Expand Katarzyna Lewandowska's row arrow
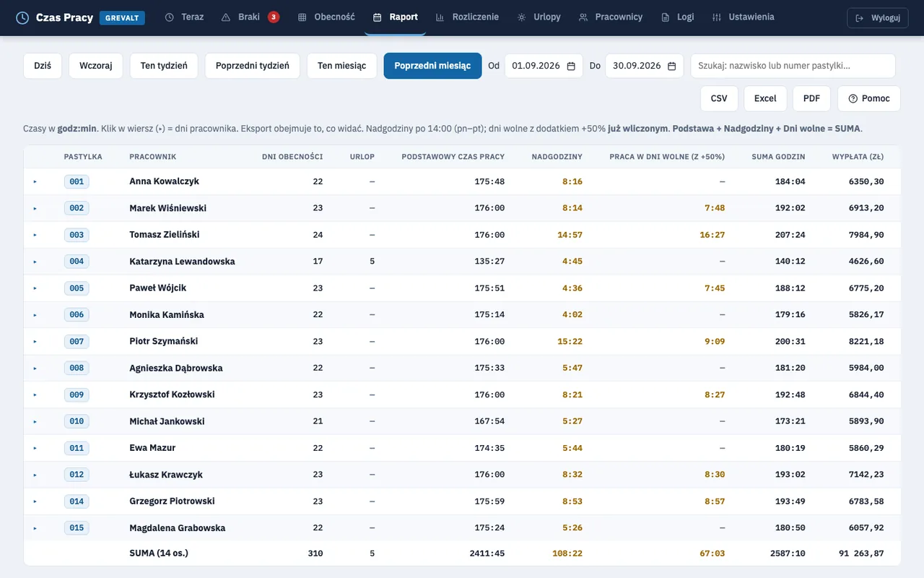The image size is (924, 578). pyautogui.click(x=35, y=262)
